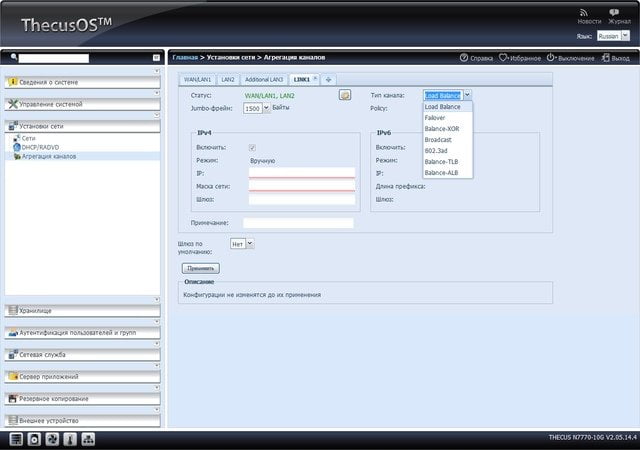Viewport: 640px width, 450px height.
Task: Select the LINK1 tab
Action: (302, 80)
